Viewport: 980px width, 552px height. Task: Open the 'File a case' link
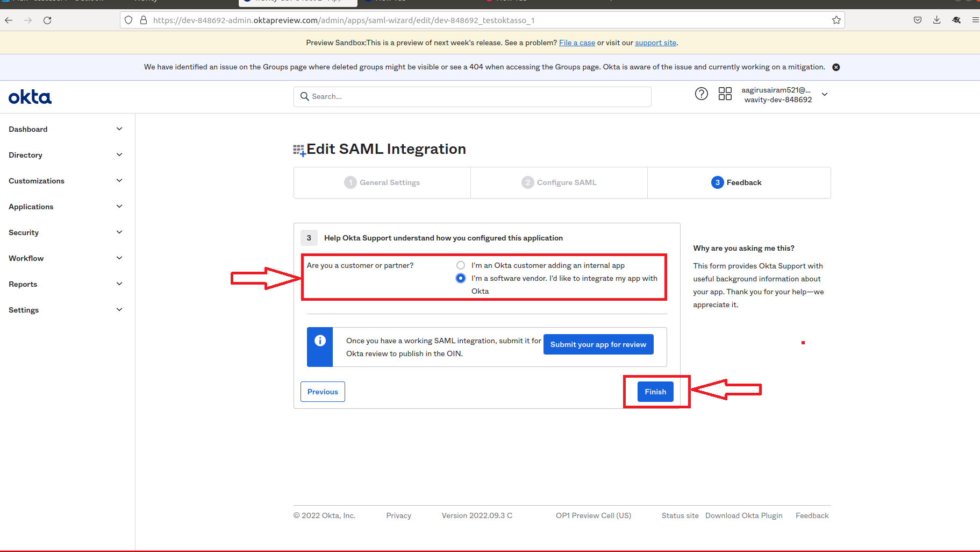[577, 43]
